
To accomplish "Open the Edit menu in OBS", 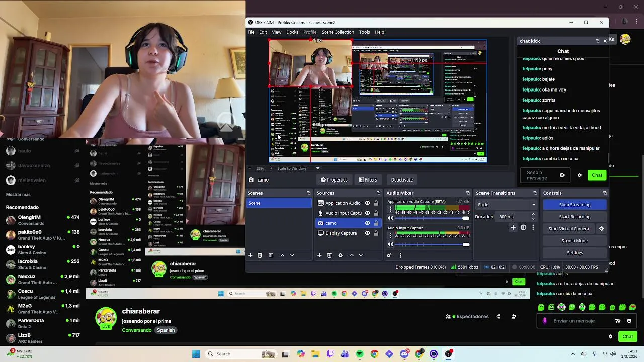I will [263, 32].
